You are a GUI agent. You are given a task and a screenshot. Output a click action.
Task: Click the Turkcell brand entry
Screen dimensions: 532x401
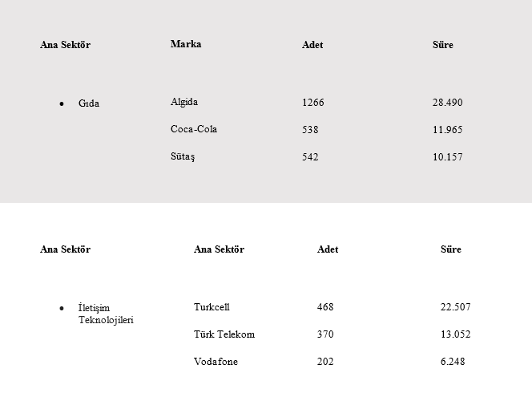click(x=212, y=307)
